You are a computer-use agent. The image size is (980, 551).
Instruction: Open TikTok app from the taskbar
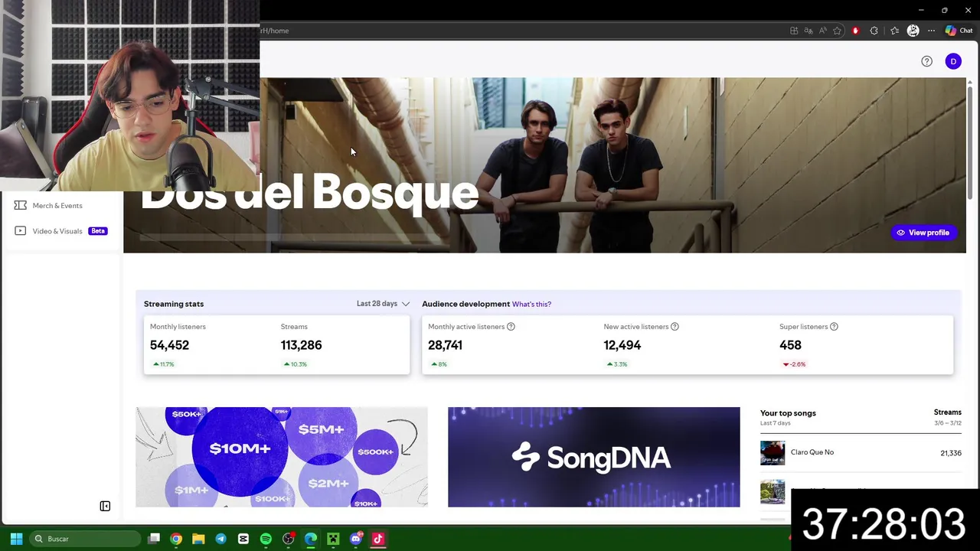point(377,539)
